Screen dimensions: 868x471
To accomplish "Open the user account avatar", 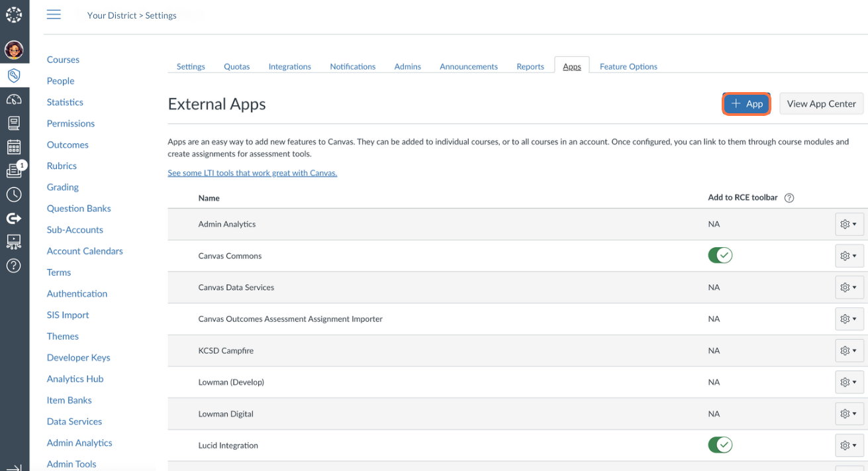I will tap(14, 50).
